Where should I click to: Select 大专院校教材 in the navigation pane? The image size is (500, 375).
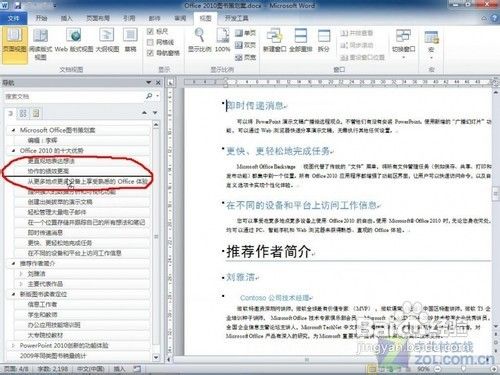pyautogui.click(x=45, y=335)
